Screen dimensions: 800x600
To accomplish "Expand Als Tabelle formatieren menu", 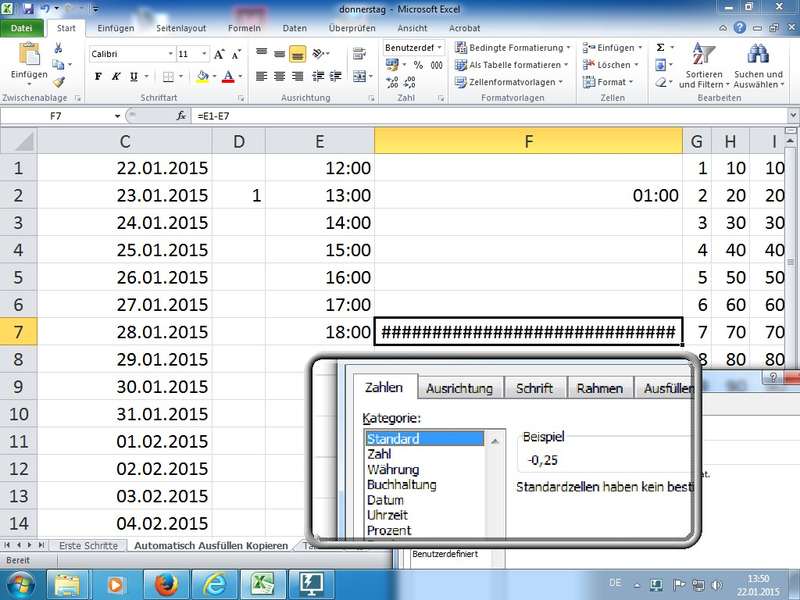I will (x=512, y=65).
